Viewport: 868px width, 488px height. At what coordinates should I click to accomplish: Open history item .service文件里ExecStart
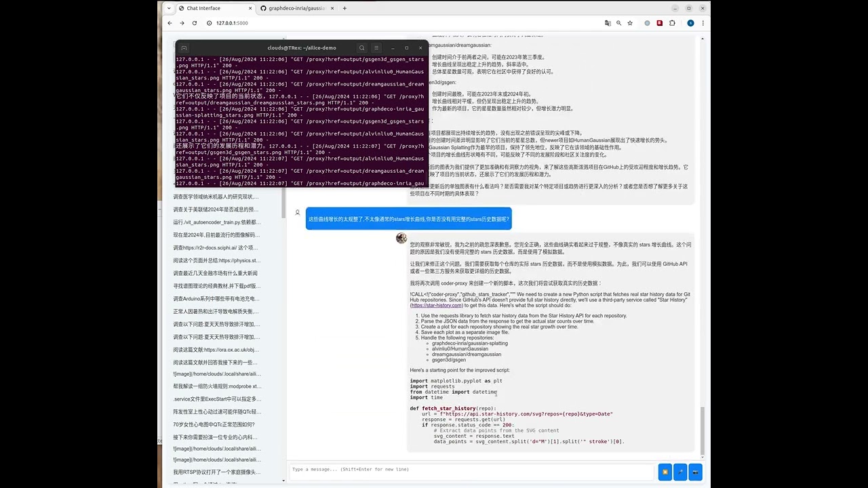[x=216, y=399]
